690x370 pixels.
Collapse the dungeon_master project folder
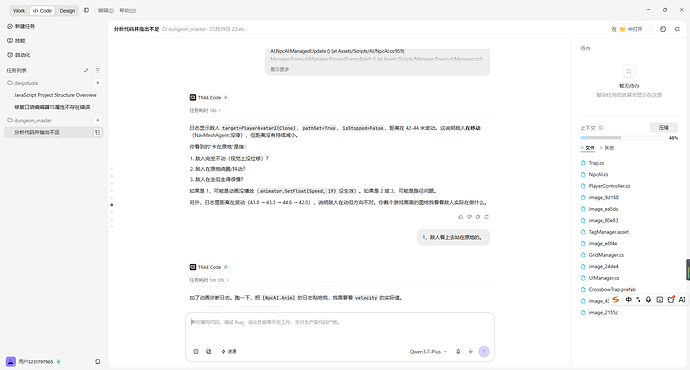click(29, 120)
